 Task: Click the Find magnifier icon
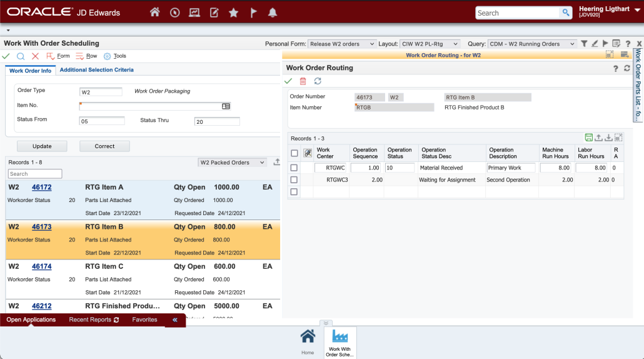[21, 56]
